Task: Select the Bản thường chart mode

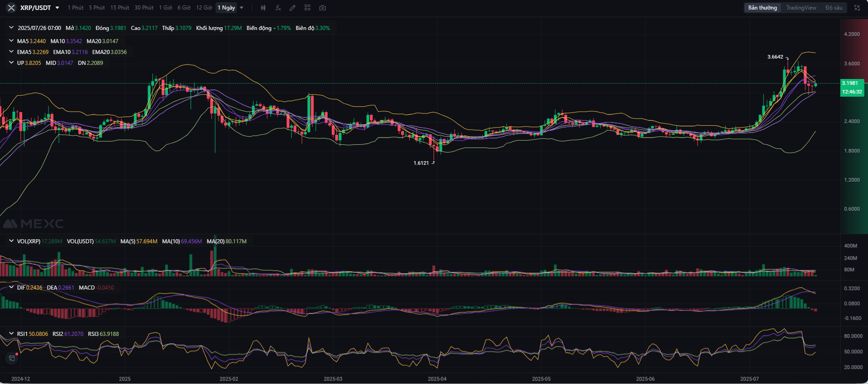Action: coord(762,8)
